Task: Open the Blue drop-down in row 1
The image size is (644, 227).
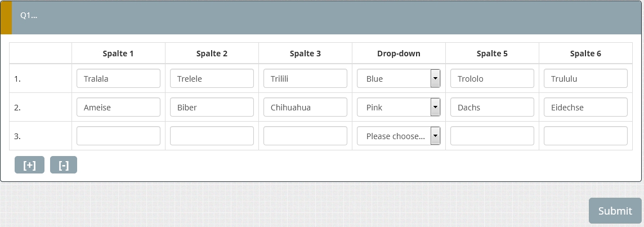Action: click(x=399, y=79)
